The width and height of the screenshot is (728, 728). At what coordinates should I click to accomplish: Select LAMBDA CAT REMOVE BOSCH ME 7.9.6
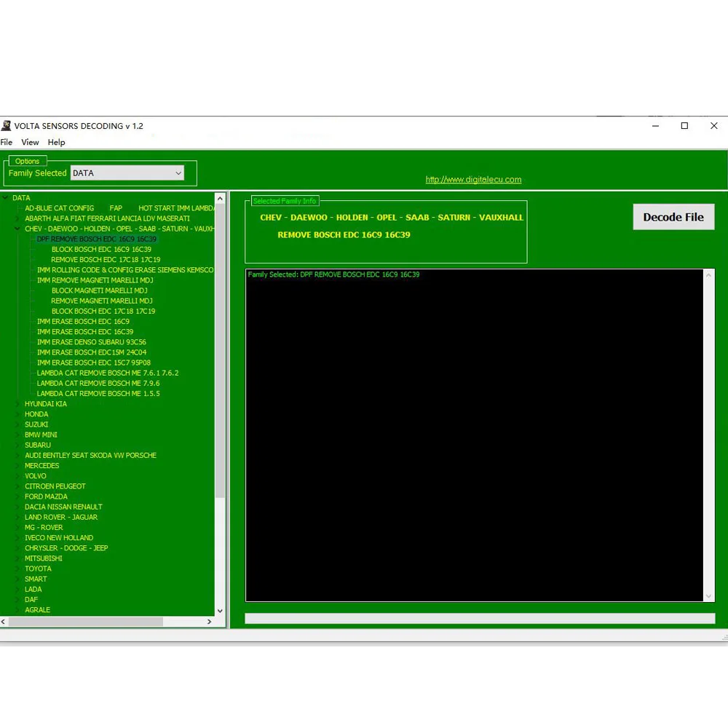pos(98,384)
